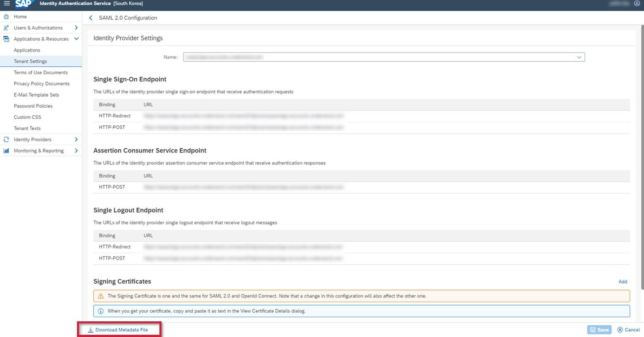Go back using the back arrow
644x337 pixels.
pos(91,18)
